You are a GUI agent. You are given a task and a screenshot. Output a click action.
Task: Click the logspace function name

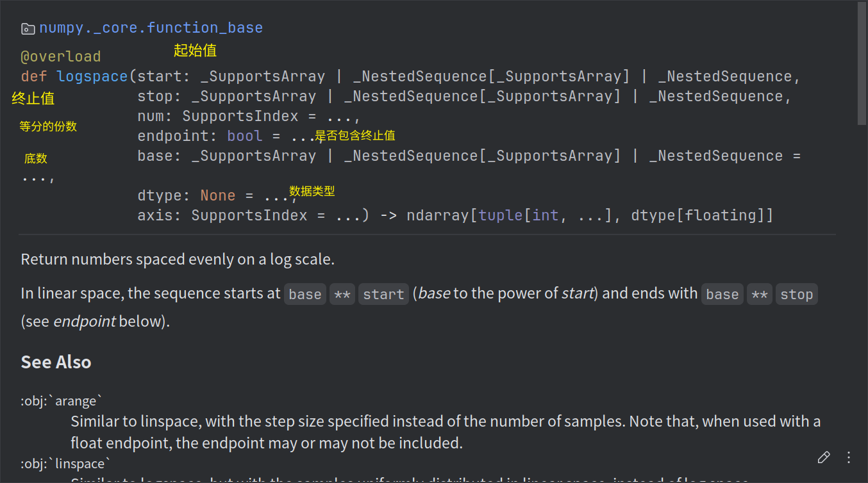click(92, 77)
